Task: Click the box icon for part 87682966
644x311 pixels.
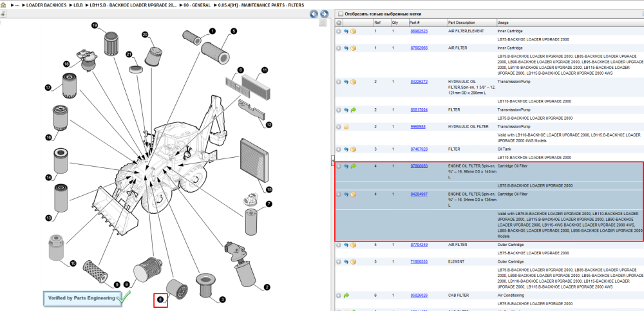Action: (353, 48)
